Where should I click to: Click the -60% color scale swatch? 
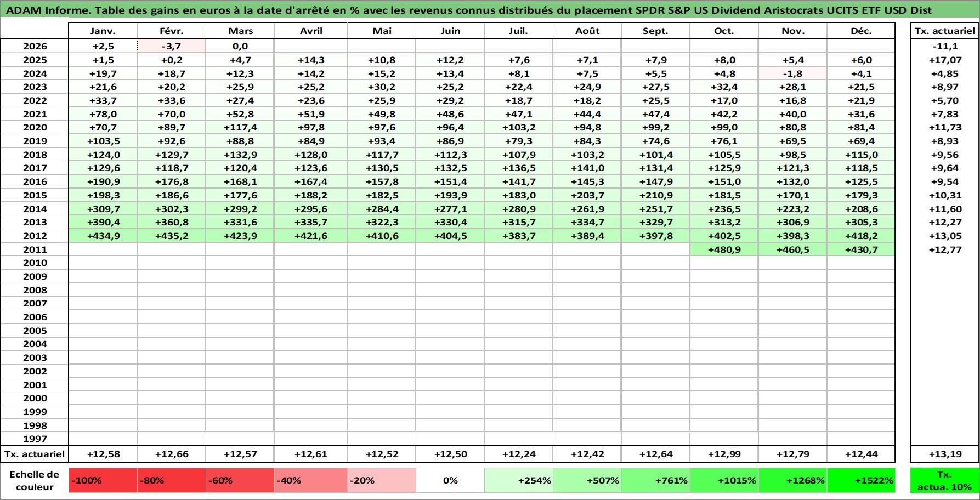240,480
